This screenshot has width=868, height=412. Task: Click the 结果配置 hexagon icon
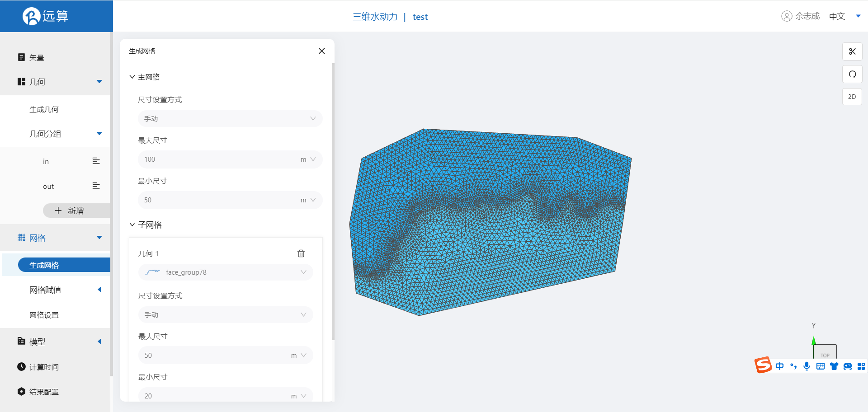(x=21, y=391)
